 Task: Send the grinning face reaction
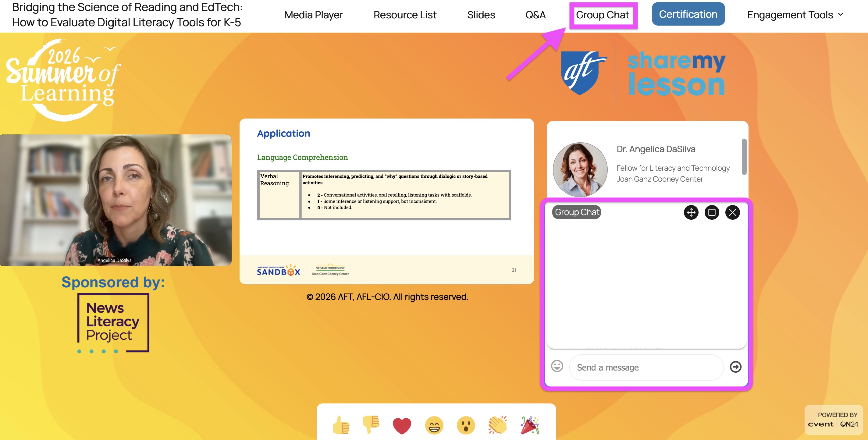[434, 425]
